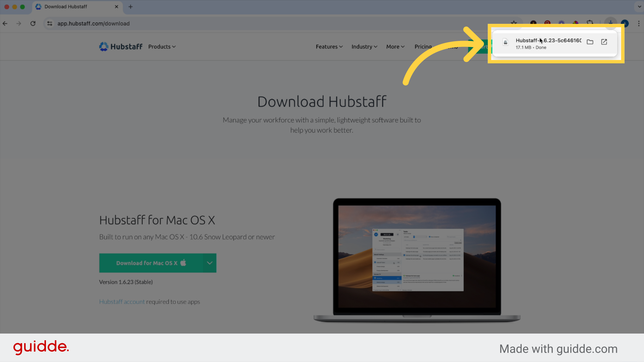This screenshot has height=362, width=644.
Task: Open browser extensions via puzzle icon
Action: (589, 23)
